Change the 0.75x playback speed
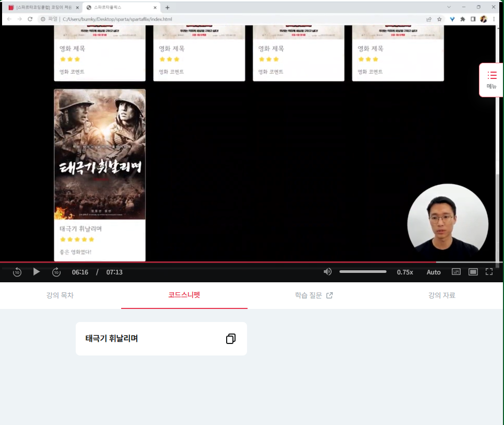 [405, 272]
